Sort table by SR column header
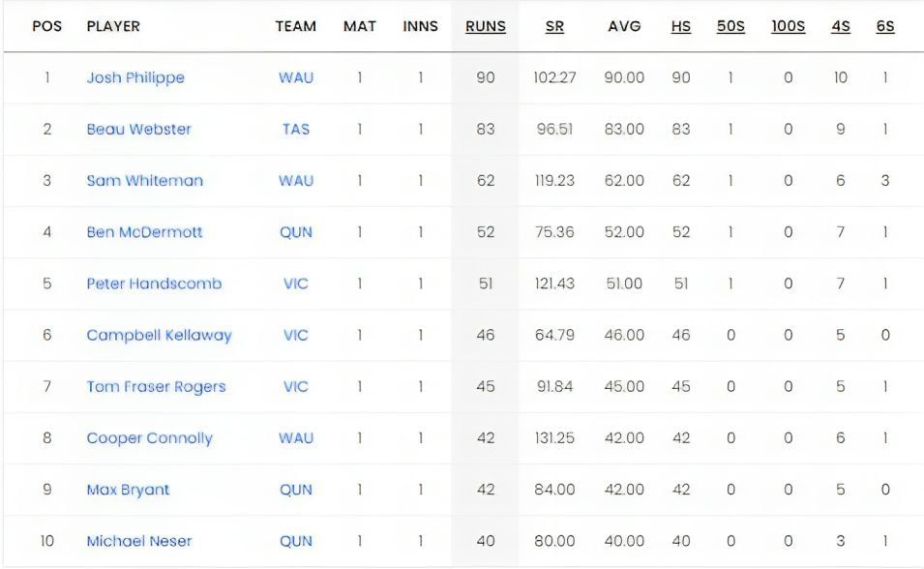 [x=554, y=27]
